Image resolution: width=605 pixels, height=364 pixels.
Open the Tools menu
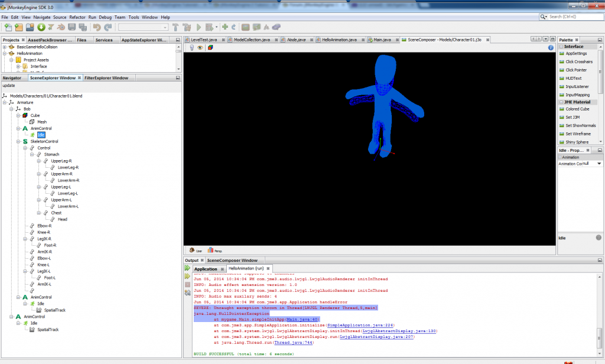pyautogui.click(x=134, y=17)
